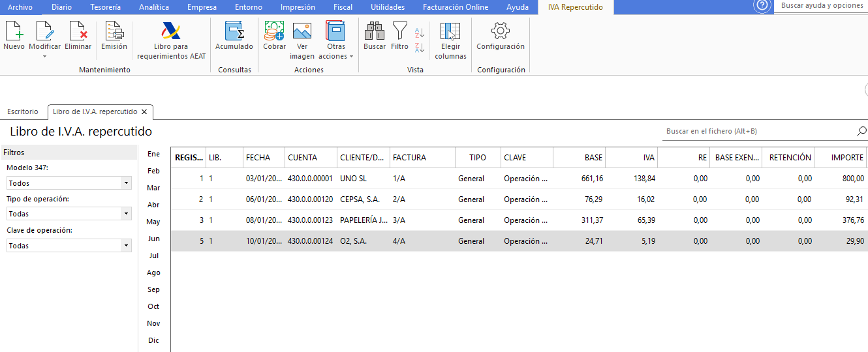Screen dimensions: 868x352
Task: Click the Eliminar record icon
Action: click(x=78, y=31)
